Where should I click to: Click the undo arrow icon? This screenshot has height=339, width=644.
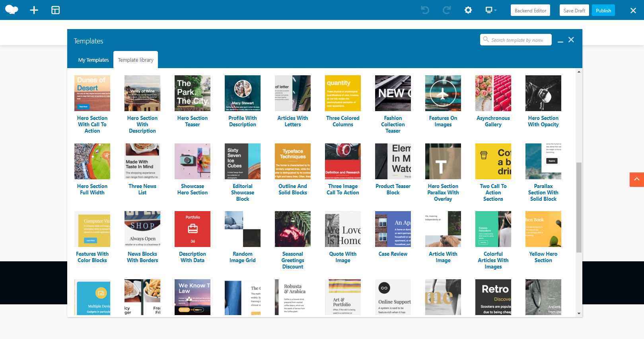tap(425, 10)
